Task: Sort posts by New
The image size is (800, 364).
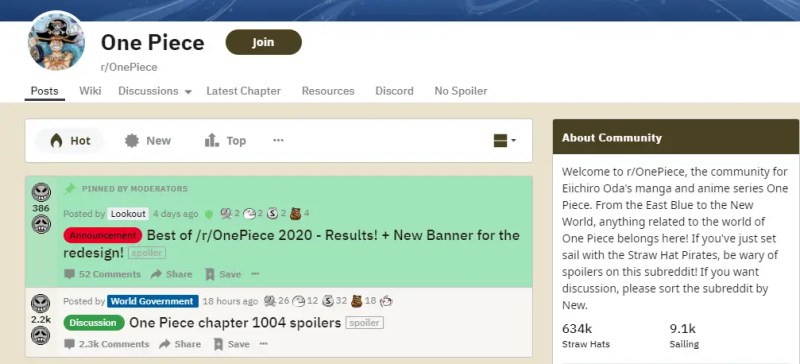Action: 148,141
